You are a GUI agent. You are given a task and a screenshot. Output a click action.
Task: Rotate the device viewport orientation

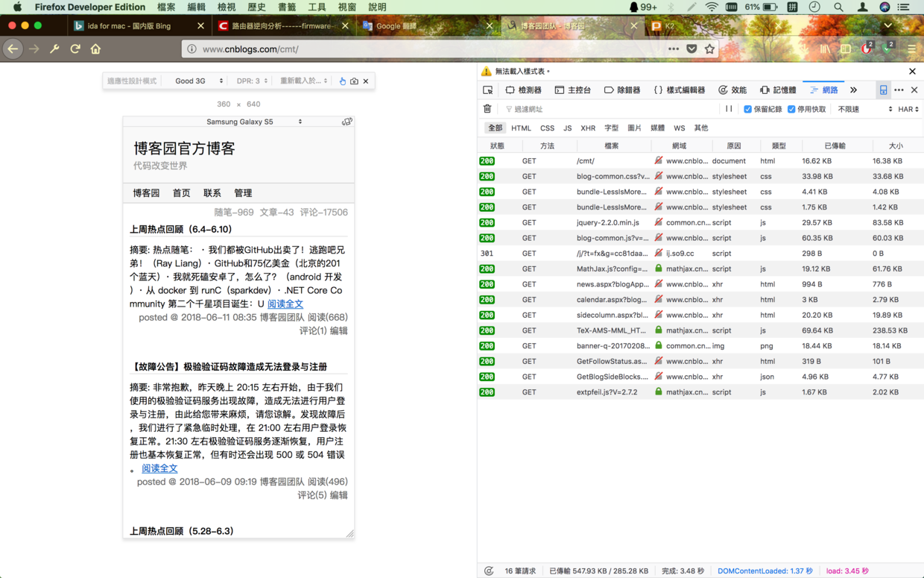[346, 121]
